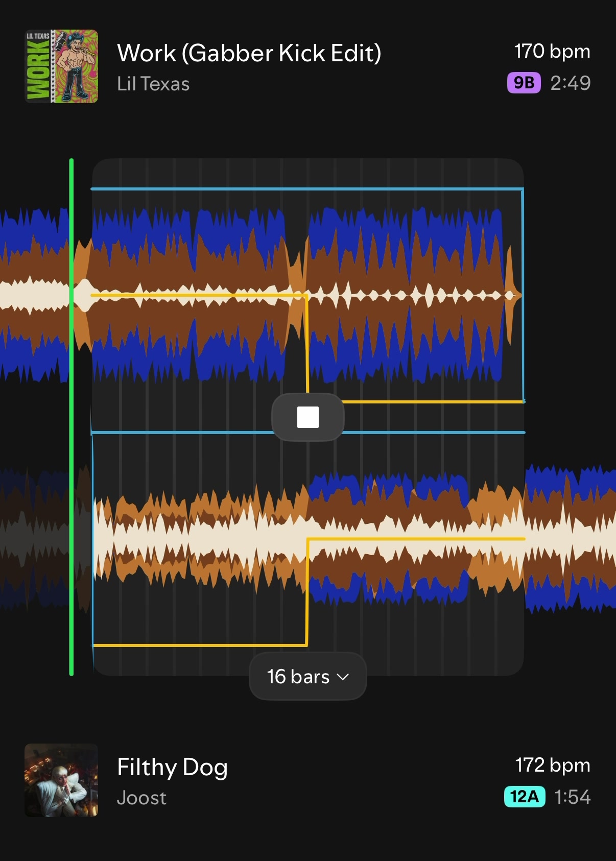Open the Work album artwork thumbnail
This screenshot has width=616, height=861.
61,66
